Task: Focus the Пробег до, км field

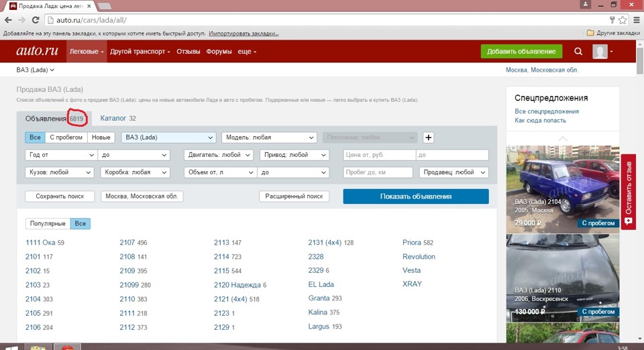Action: point(378,172)
